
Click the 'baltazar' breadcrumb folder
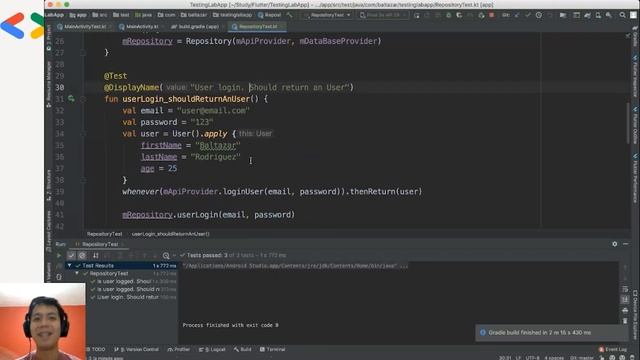click(194, 15)
